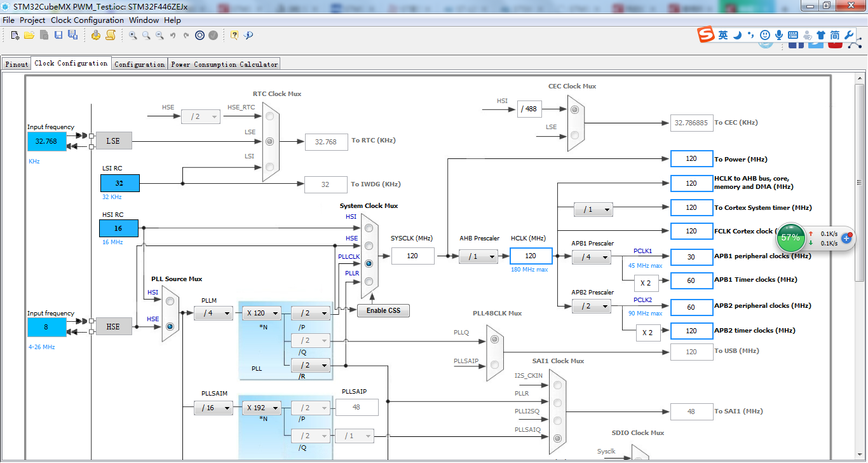Click the zoom out magnifier icon
The height and width of the screenshot is (463, 868).
point(159,35)
